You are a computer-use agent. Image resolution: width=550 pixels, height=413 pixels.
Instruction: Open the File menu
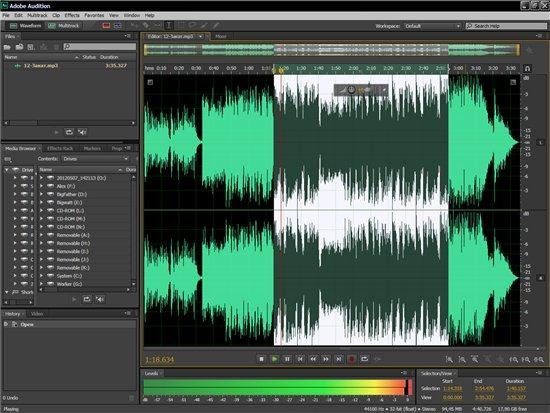pyautogui.click(x=6, y=15)
